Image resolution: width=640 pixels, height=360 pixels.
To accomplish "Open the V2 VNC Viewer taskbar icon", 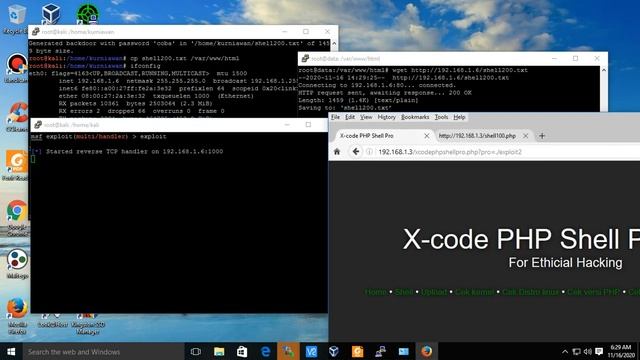I will [x=311, y=351].
